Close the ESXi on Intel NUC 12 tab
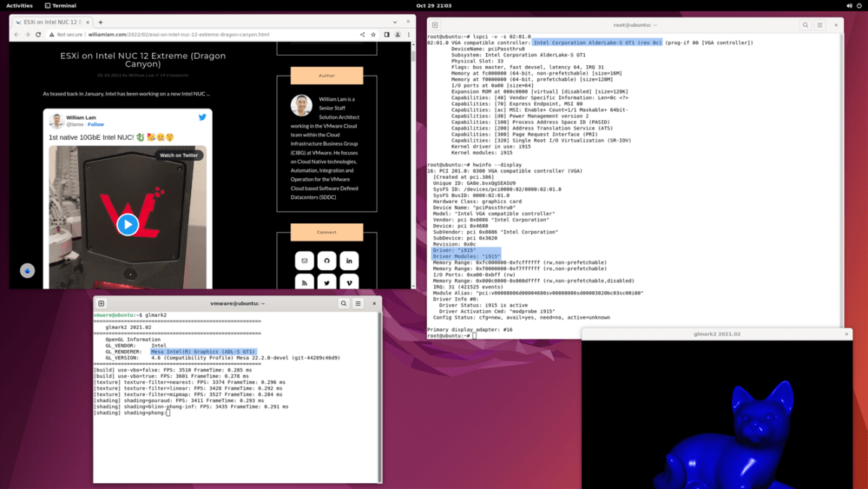 88,22
